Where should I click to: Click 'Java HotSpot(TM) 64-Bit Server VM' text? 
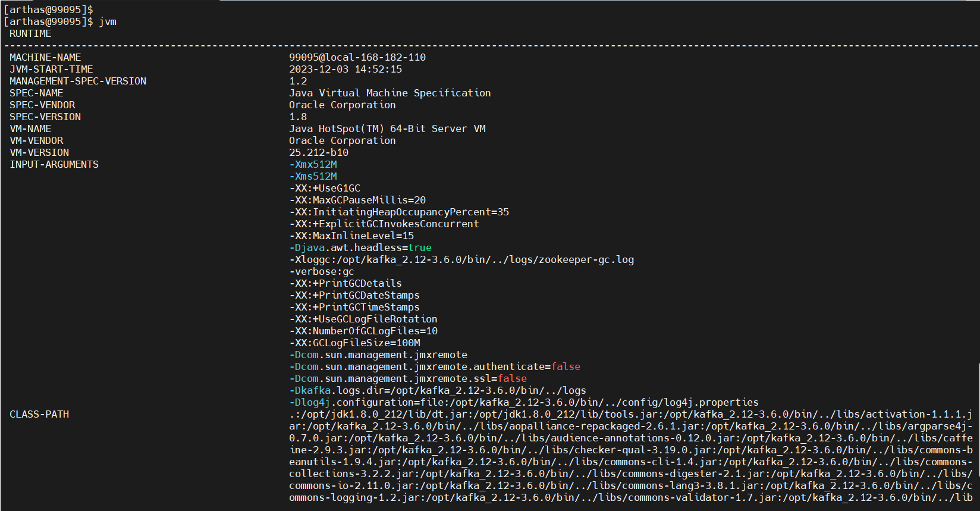click(x=387, y=129)
